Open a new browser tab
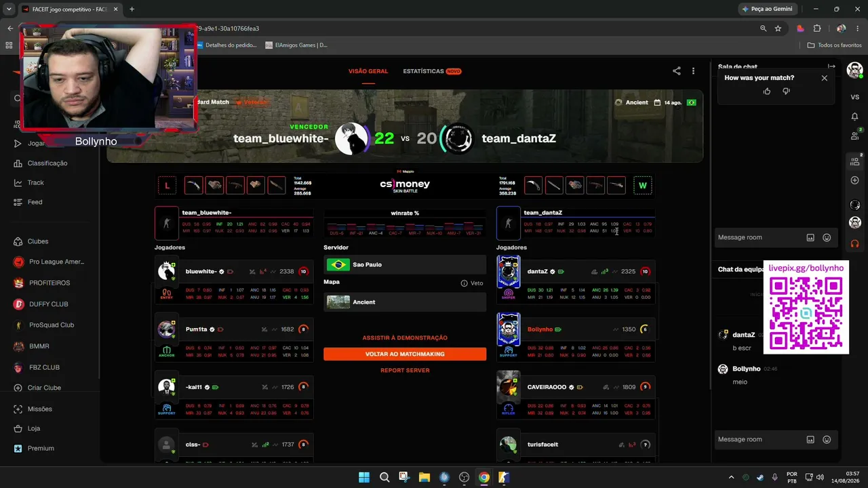The image size is (868, 488). (x=132, y=9)
